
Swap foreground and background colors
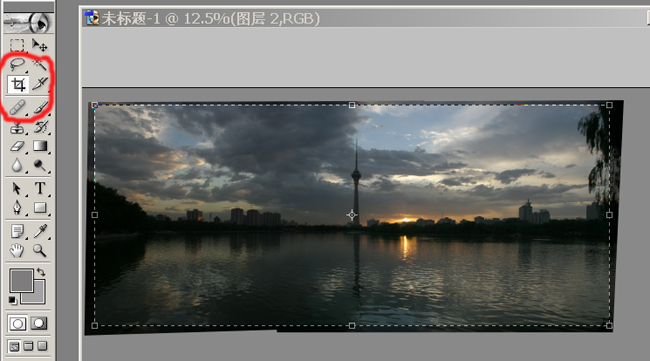point(41,272)
